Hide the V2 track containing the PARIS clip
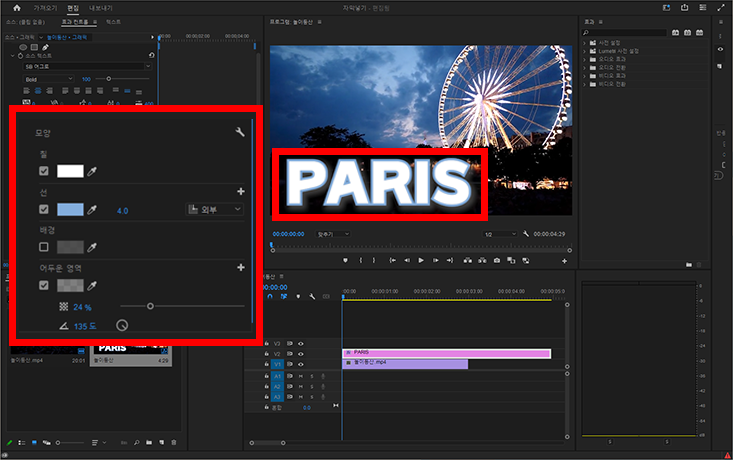 click(x=301, y=354)
